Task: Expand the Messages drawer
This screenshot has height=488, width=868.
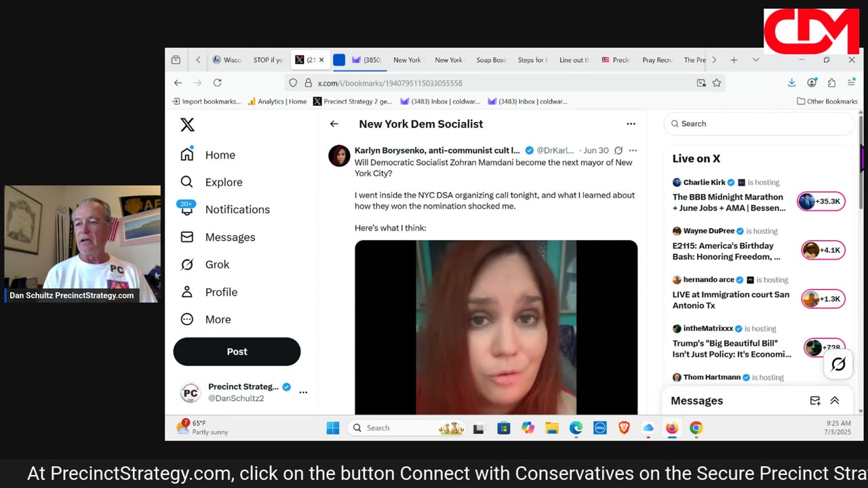Action: point(835,401)
